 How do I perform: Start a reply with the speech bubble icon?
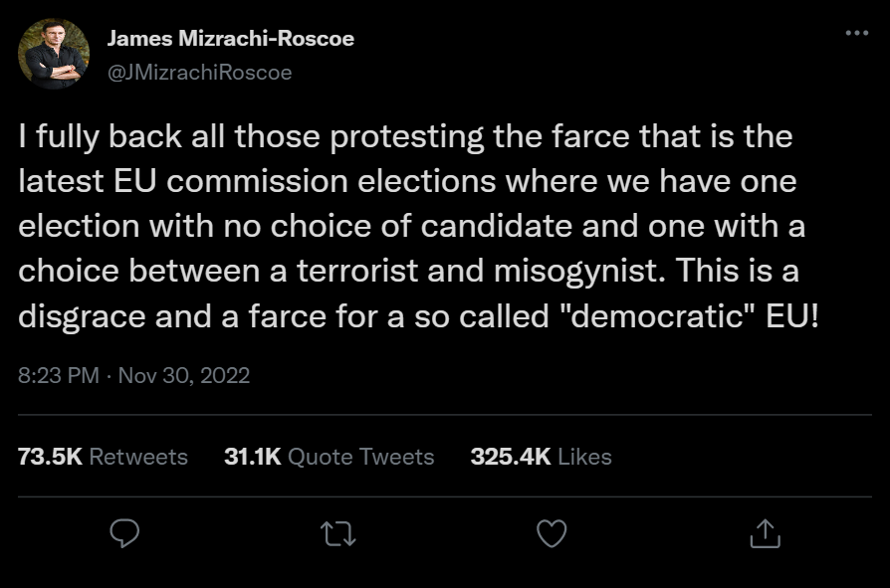tap(122, 534)
